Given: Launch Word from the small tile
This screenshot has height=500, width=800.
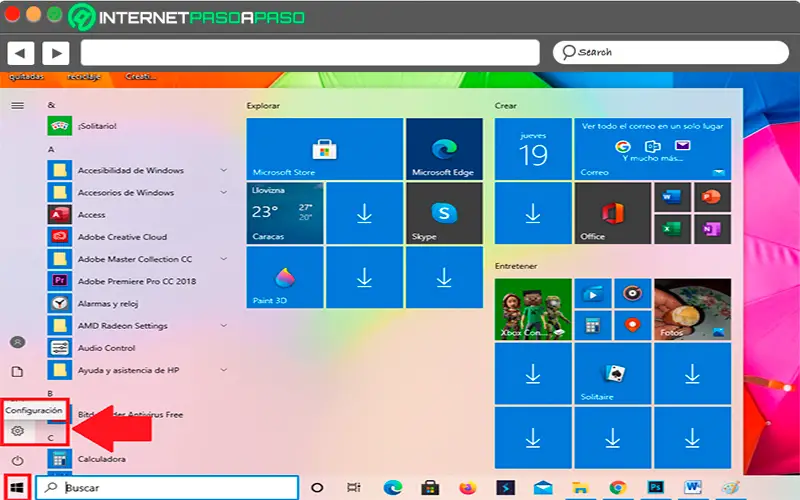Looking at the screenshot, I should (672, 197).
